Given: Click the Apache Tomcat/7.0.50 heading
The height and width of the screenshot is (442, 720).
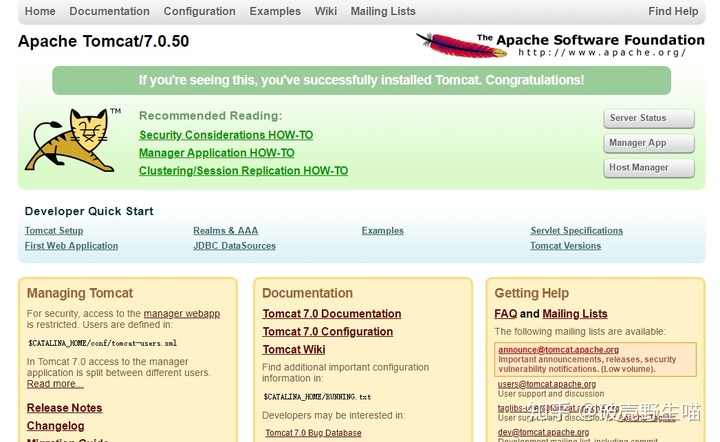Looking at the screenshot, I should [x=103, y=41].
